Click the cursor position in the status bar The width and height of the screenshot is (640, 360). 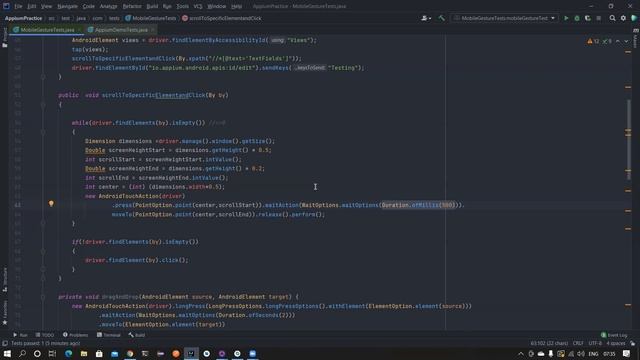(x=549, y=343)
